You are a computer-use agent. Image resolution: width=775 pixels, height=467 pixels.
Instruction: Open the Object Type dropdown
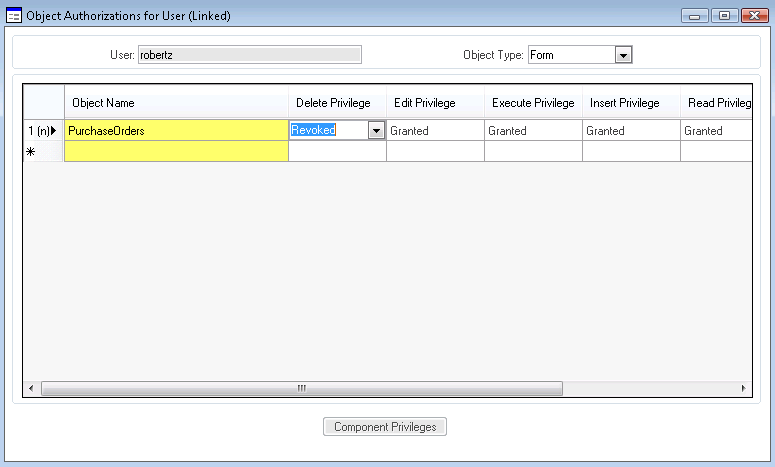[x=623, y=55]
